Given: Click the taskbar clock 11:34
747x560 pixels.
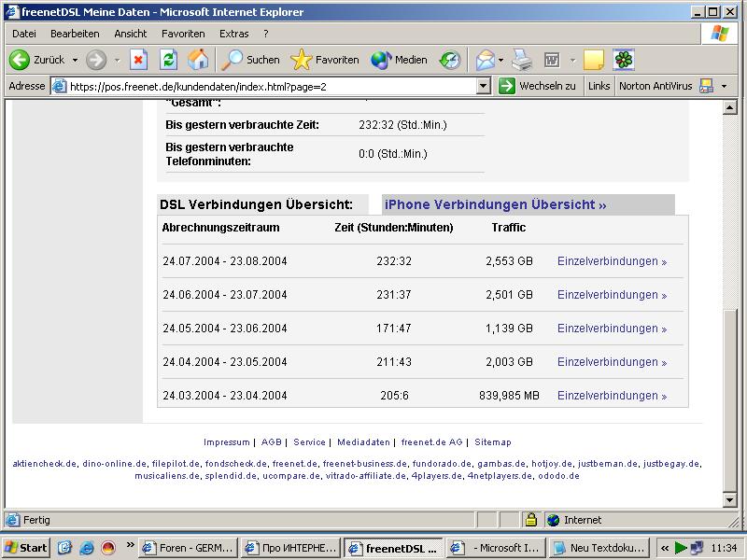Looking at the screenshot, I should point(723,548).
